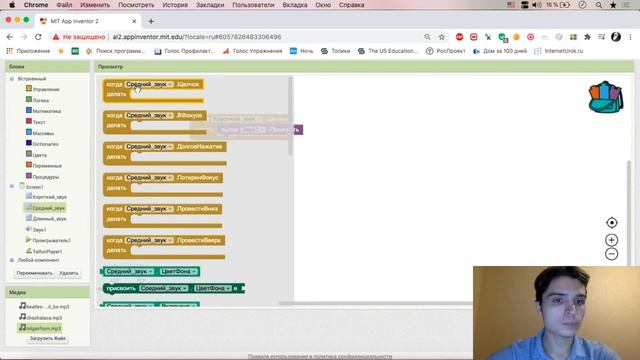Image resolution: width=640 pixels, height=360 pixels.
Task: Click the Удалить button
Action: coord(69,273)
